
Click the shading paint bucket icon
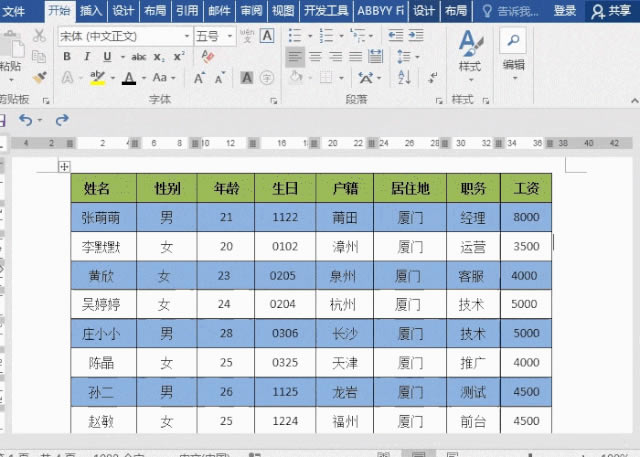(x=296, y=77)
